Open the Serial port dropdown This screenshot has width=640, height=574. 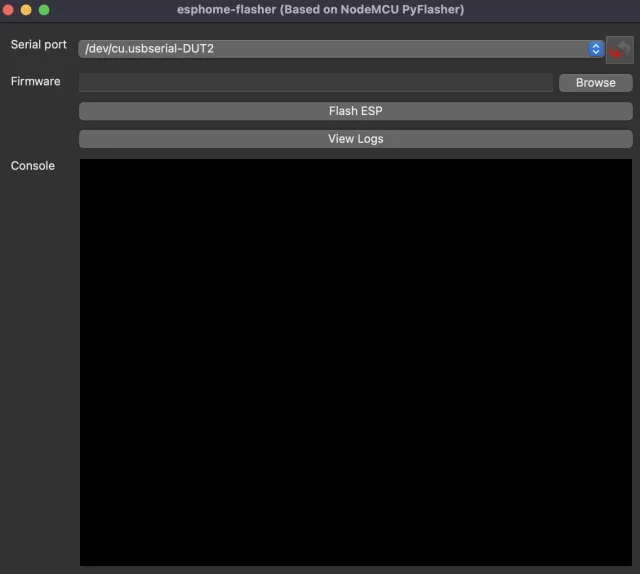pos(330,49)
